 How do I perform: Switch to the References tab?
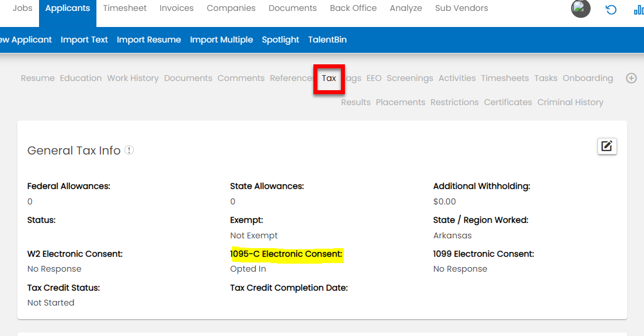pos(292,78)
